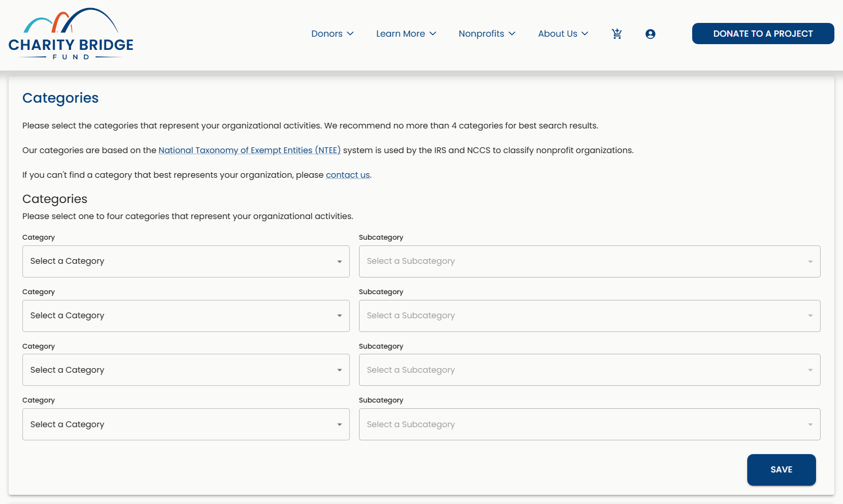Open the first Select a Category dropdown
The image size is (843, 504).
point(186,261)
